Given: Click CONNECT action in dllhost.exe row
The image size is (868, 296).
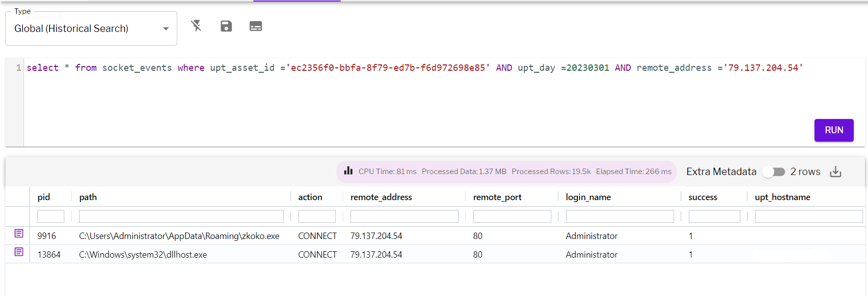Looking at the screenshot, I should 317,255.
